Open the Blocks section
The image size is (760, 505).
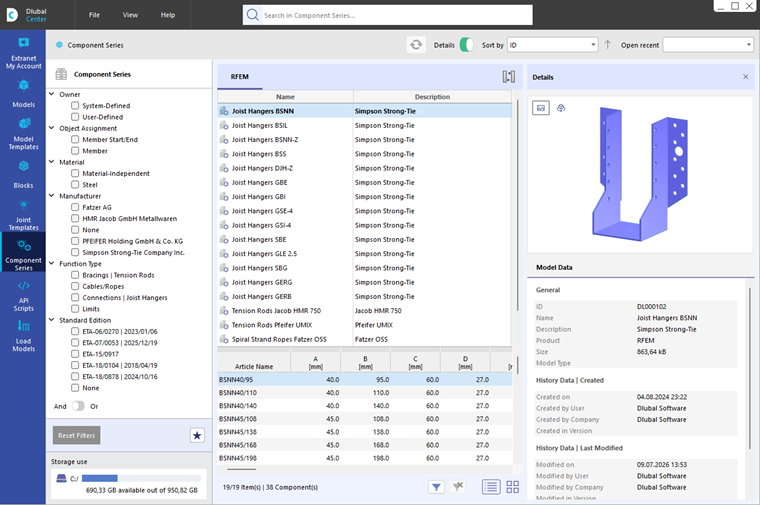(23, 174)
